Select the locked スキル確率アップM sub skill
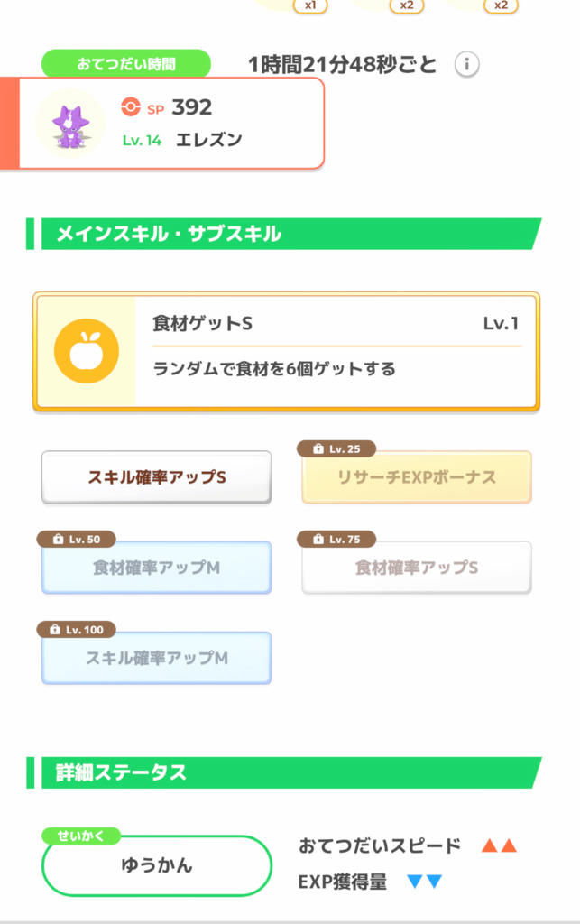This screenshot has height=924, width=580. click(x=157, y=658)
